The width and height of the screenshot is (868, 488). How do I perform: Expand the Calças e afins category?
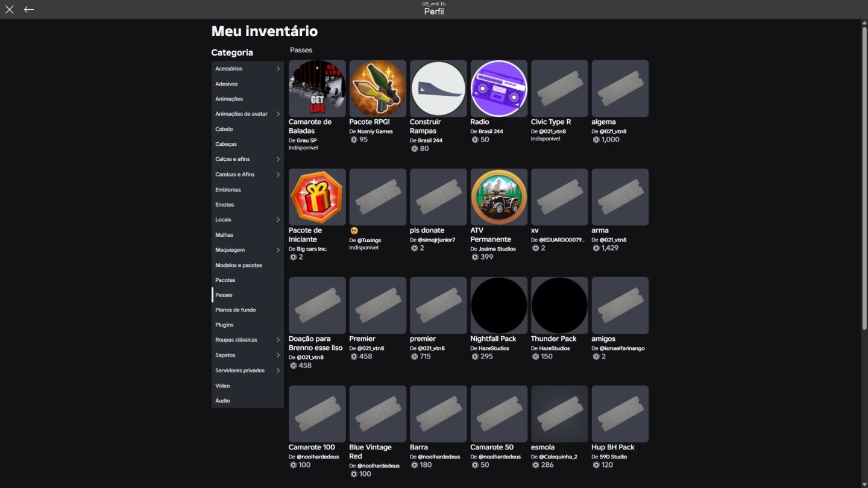coord(248,159)
